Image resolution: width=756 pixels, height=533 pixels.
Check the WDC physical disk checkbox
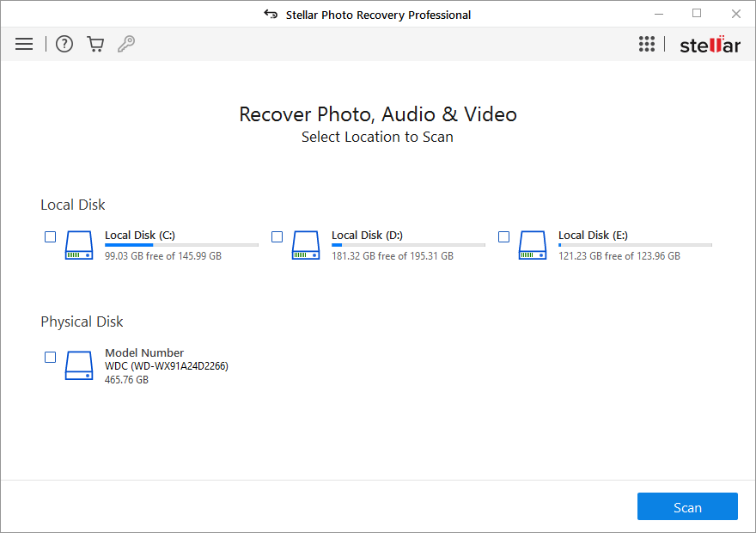(x=50, y=357)
